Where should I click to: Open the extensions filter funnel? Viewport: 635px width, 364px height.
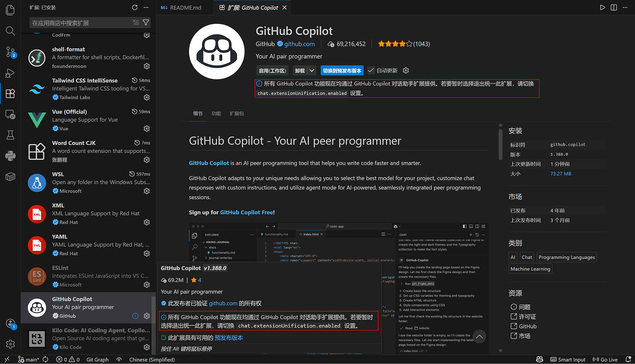click(x=146, y=22)
